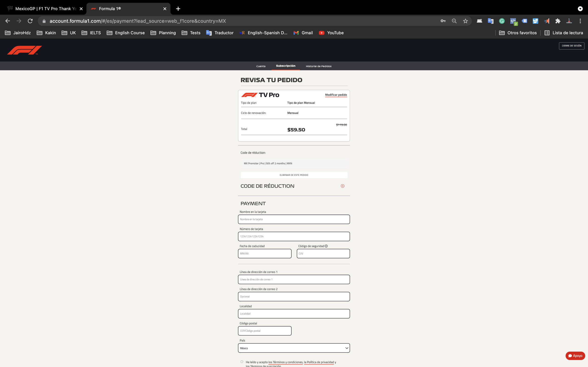Open the browser extensions puzzle icon

click(x=558, y=21)
